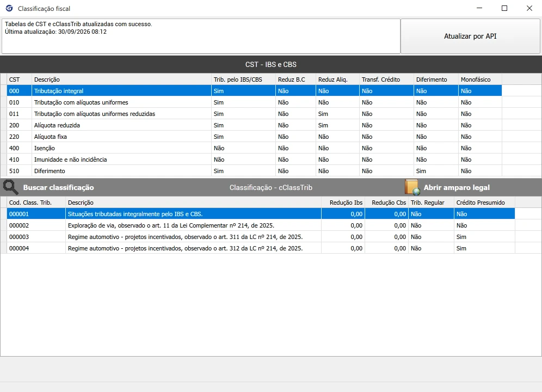Sort by Redução Ibs column header
This screenshot has height=392, width=542.
(x=343, y=203)
